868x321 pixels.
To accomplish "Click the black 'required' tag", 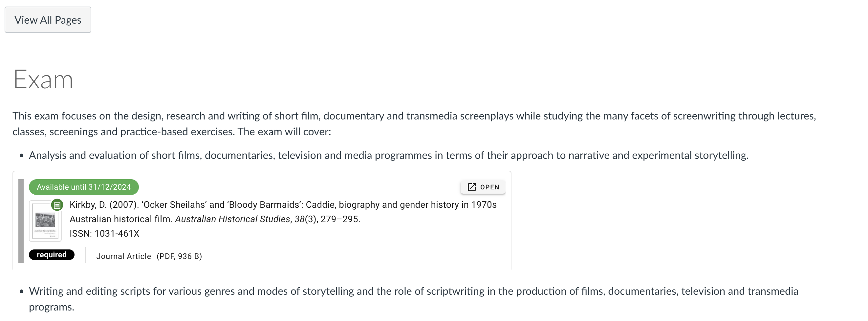I will [52, 255].
